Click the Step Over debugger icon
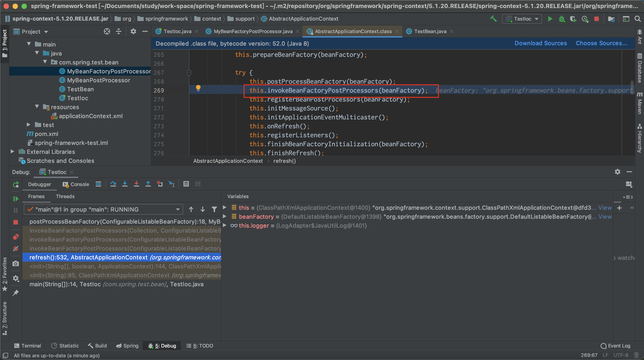Screen dimensions: 644x360 tap(113, 184)
